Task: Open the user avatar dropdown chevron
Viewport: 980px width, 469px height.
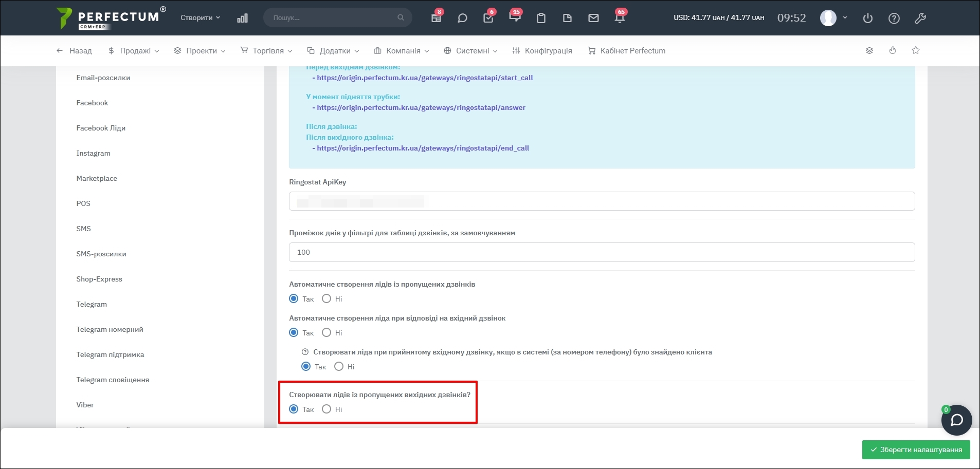Action: click(x=845, y=17)
